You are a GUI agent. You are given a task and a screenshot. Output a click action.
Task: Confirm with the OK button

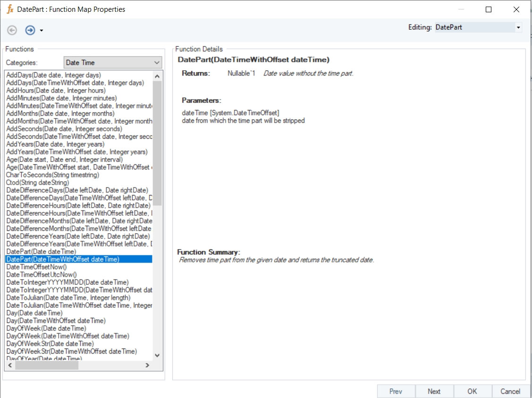coord(472,391)
